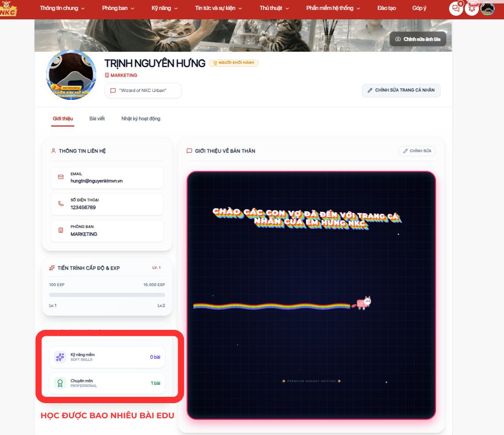Screen dimensions: 504x435
Task: Click the camera icon on cover edit button
Action: (398, 39)
